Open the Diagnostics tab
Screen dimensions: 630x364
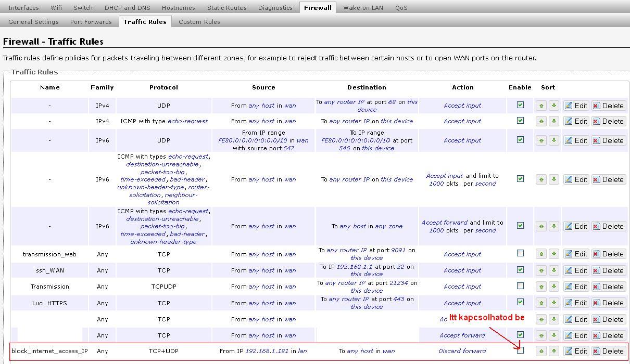pos(275,8)
